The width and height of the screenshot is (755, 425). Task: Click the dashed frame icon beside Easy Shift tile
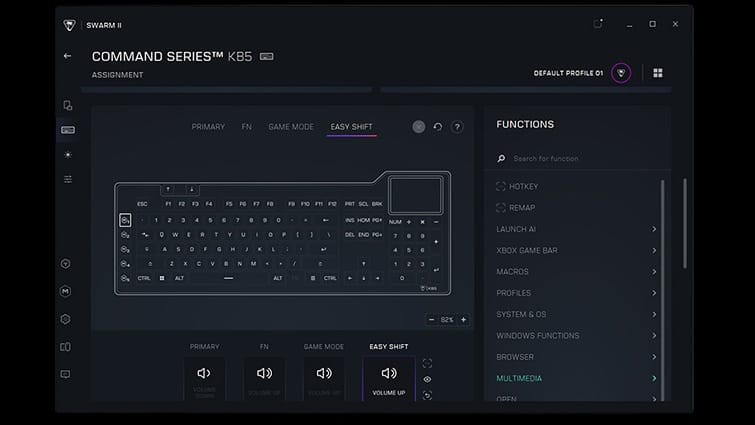click(x=427, y=363)
